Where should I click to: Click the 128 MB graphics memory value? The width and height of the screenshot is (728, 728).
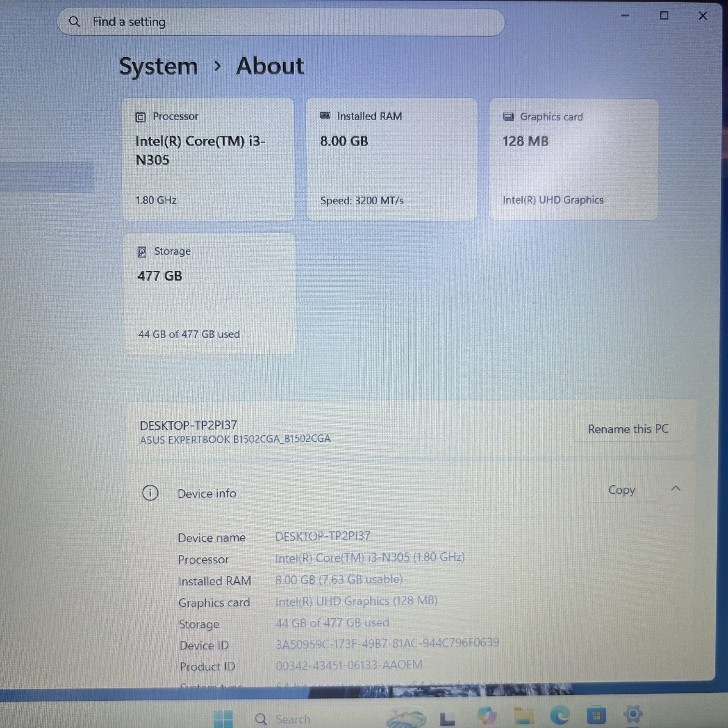pyautogui.click(x=526, y=141)
